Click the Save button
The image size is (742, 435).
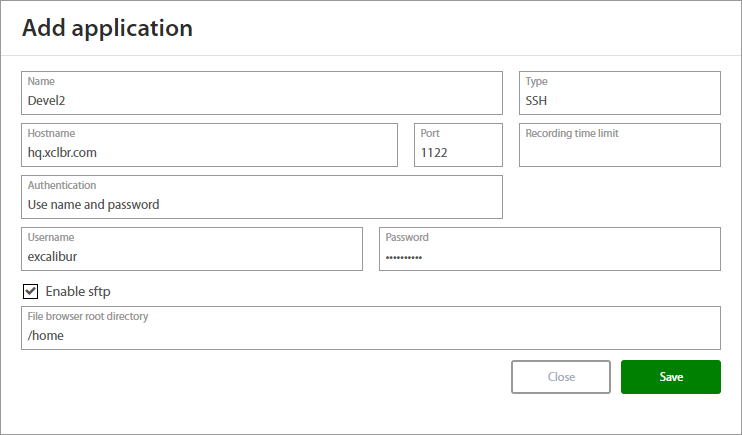coord(670,377)
